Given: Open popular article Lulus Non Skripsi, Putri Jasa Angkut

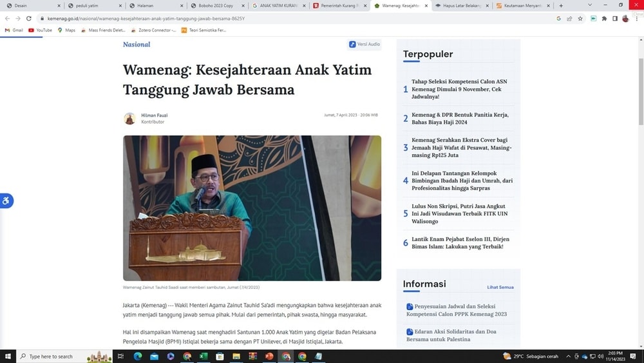Looking at the screenshot, I should [460, 213].
